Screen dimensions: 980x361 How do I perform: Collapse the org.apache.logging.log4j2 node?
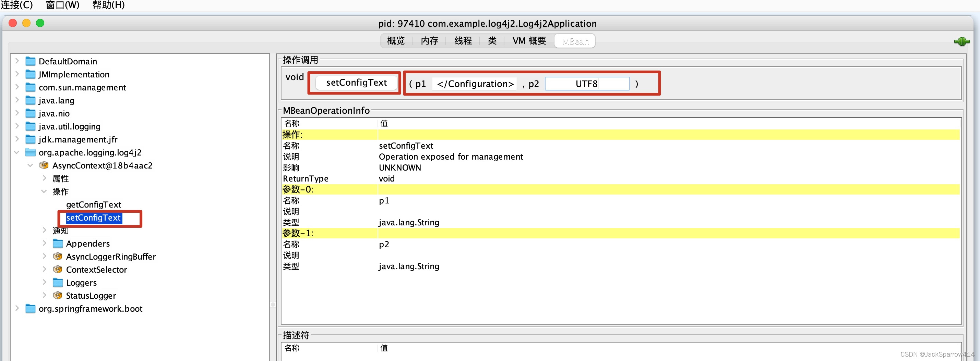click(x=16, y=152)
